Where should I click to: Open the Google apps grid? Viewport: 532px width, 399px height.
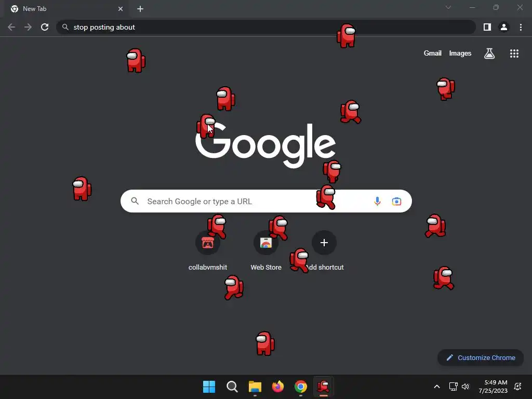click(x=514, y=54)
